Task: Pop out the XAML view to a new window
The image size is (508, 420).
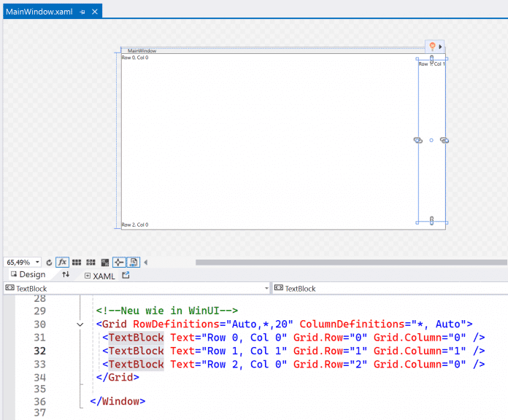Action: [x=126, y=276]
